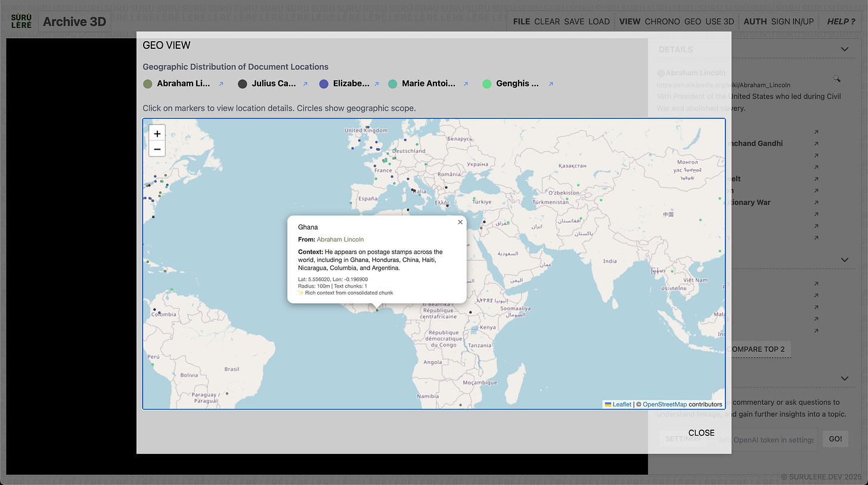The height and width of the screenshot is (485, 868).
Task: Zoom out the map with minus button
Action: tap(157, 149)
